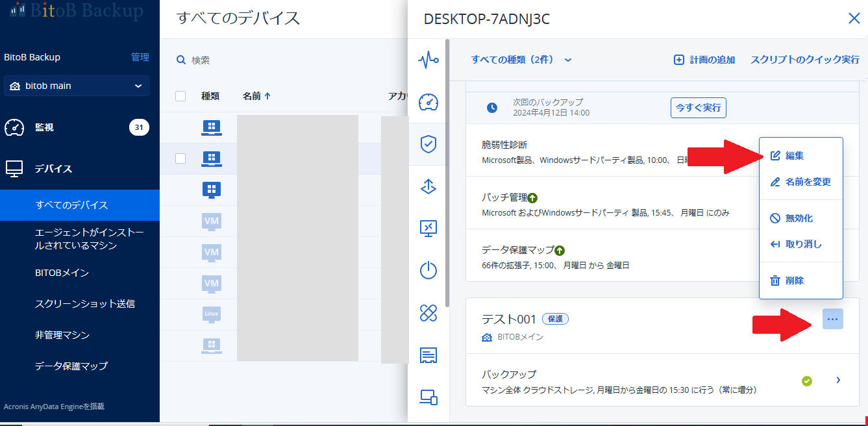Viewport: 868px width, 426px height.
Task: Click the clock icon beside 次回のバックアップ
Action: [492, 107]
